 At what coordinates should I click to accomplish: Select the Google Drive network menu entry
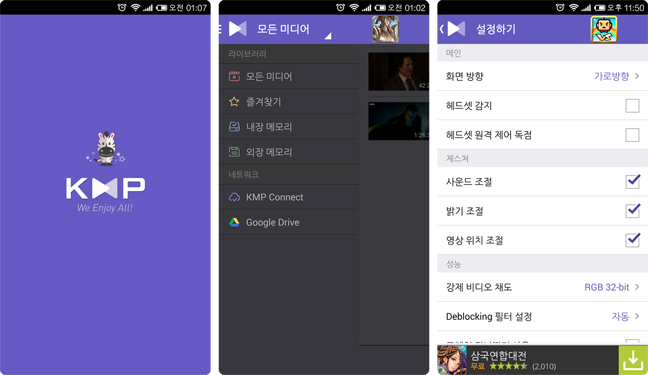289,222
